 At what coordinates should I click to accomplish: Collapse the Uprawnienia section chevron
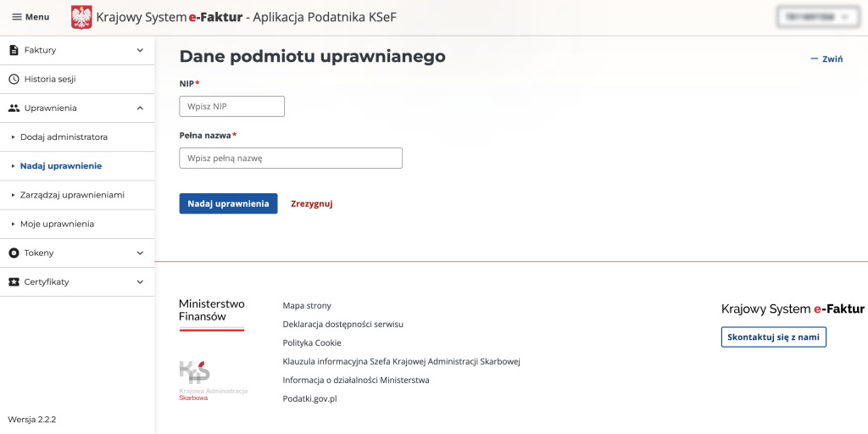click(140, 108)
